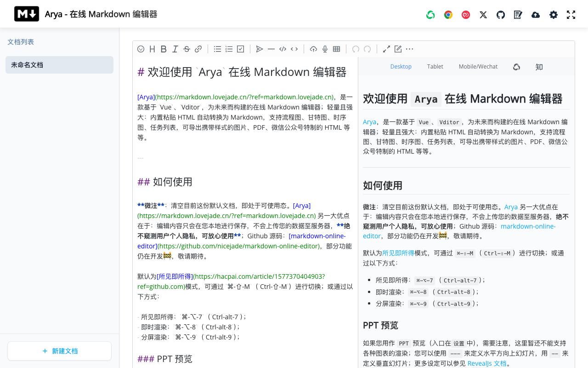
Task: Click the 如何使用 heading in preview
Action: click(383, 185)
